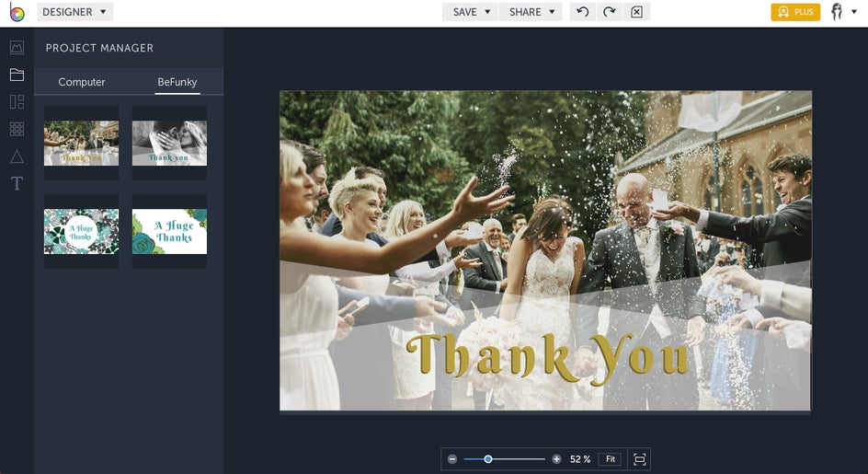The height and width of the screenshot is (474, 868).
Task: Redo the last action
Action: pyautogui.click(x=610, y=12)
